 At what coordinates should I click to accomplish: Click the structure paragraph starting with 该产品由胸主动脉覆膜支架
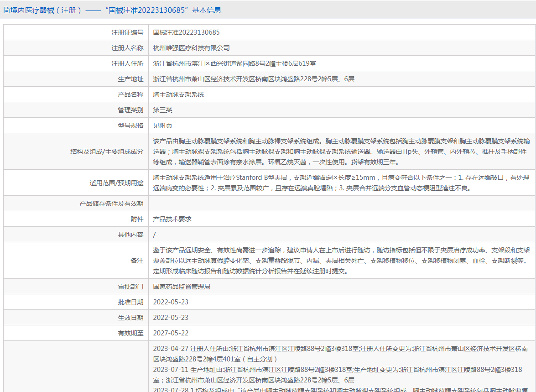click(342, 152)
